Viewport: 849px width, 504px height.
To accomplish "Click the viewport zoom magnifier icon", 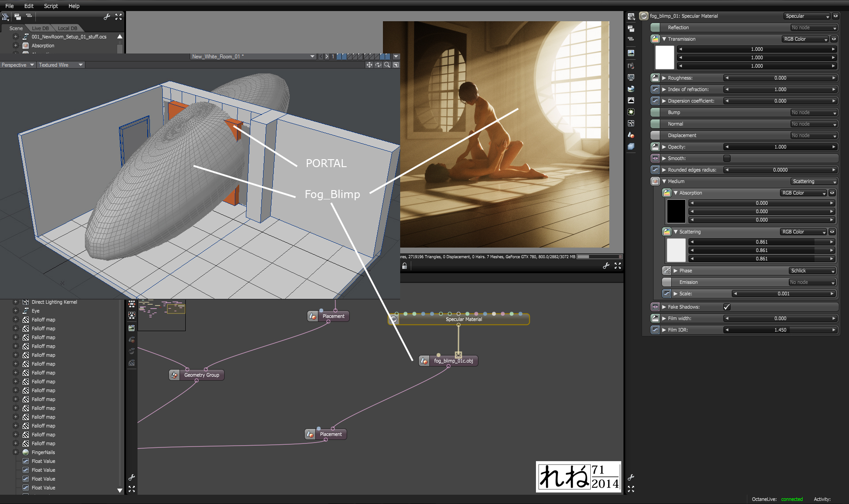I will pos(387,65).
